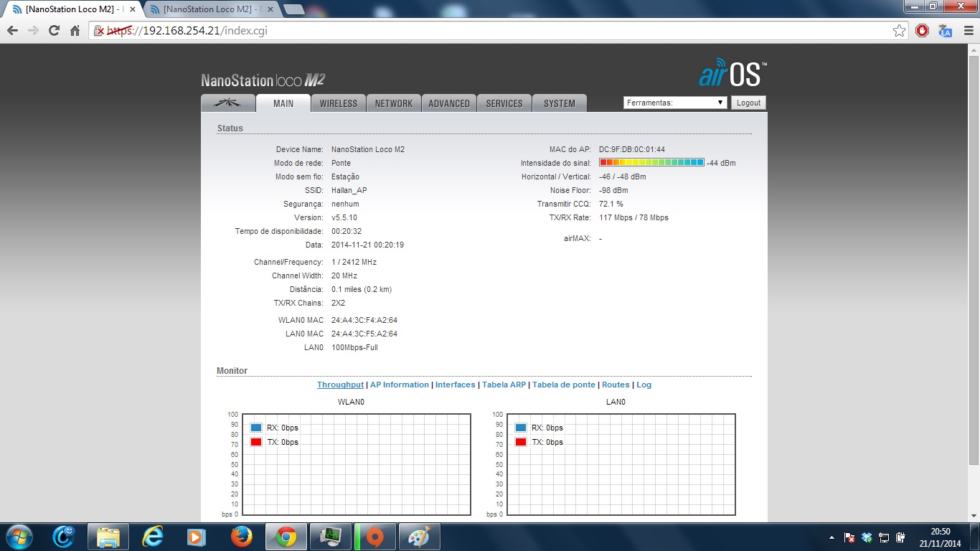Image resolution: width=980 pixels, height=551 pixels.
Task: Open Windows Media Player from taskbar
Action: 195,537
